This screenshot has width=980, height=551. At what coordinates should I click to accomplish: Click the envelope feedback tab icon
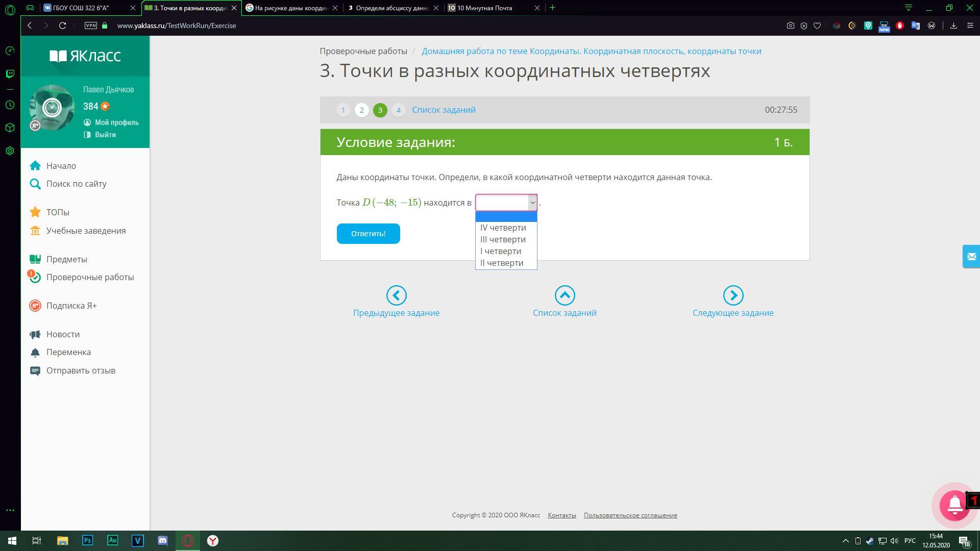pos(971,257)
